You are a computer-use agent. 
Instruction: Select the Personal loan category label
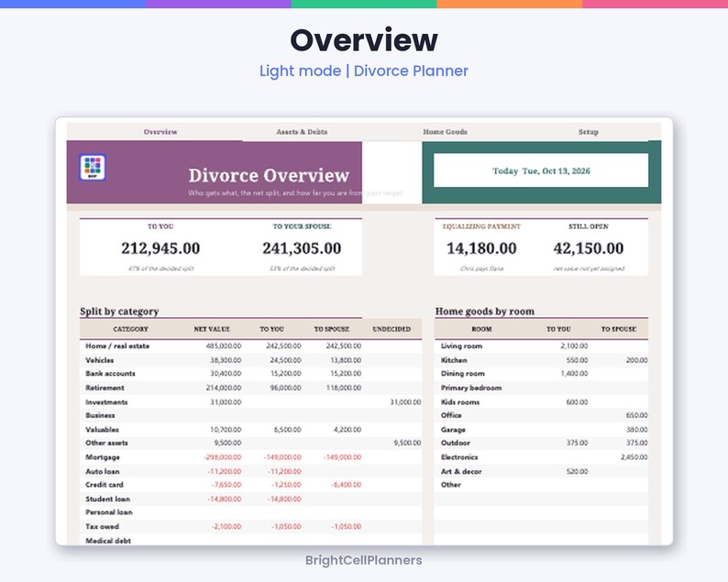tap(108, 512)
